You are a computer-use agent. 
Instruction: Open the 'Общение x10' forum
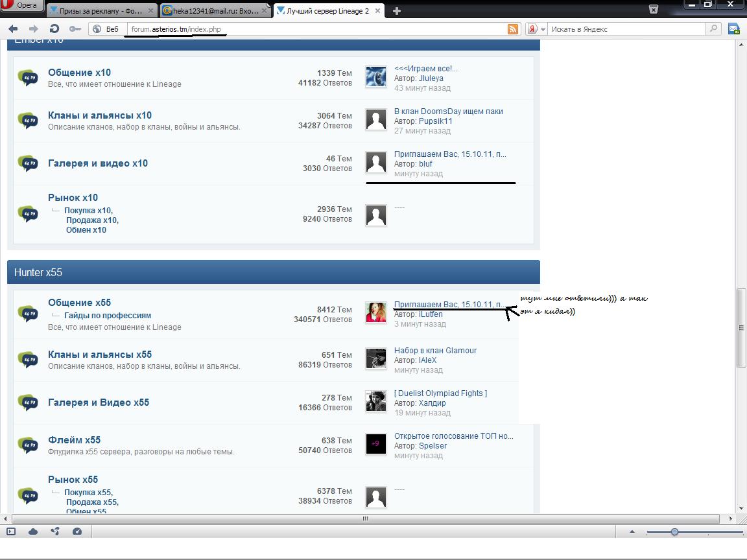79,73
